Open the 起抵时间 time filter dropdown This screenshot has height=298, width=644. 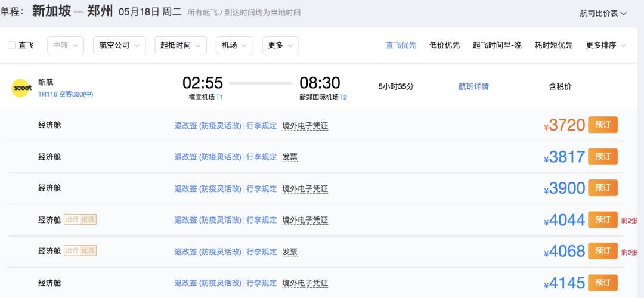point(181,45)
